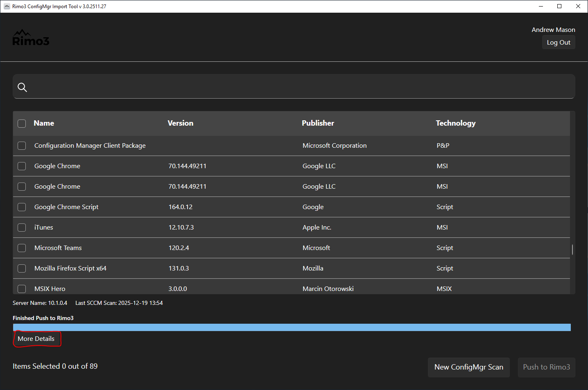
Task: Toggle the select-all checkbox in header
Action: [22, 124]
